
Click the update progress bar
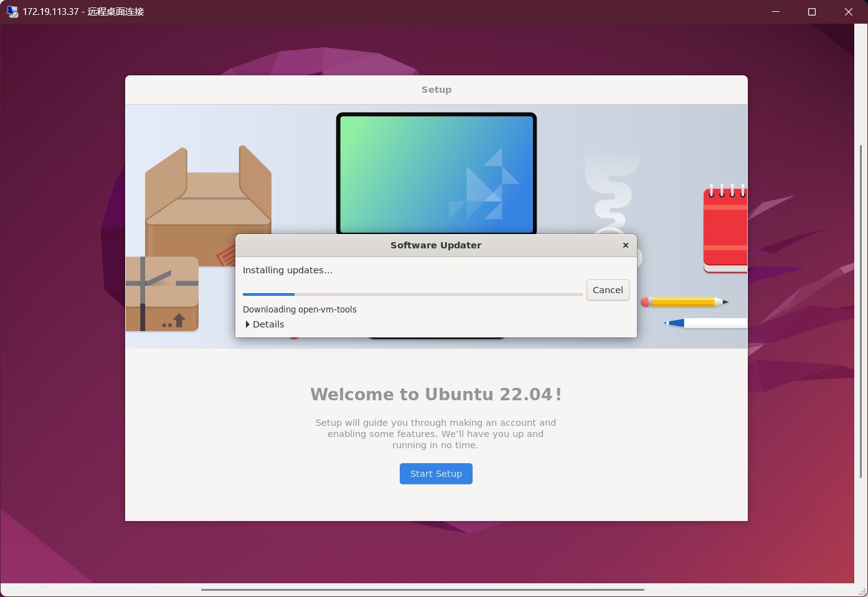pos(413,294)
